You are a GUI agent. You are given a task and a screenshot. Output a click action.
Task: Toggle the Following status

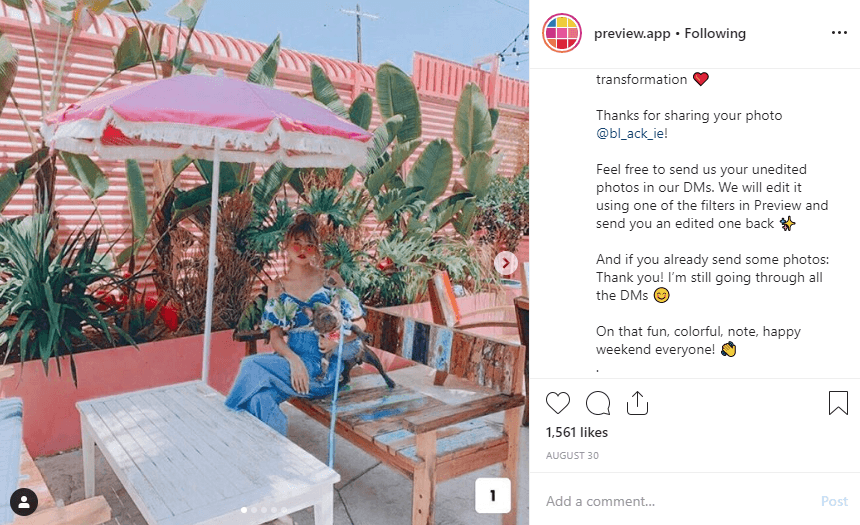(x=715, y=33)
